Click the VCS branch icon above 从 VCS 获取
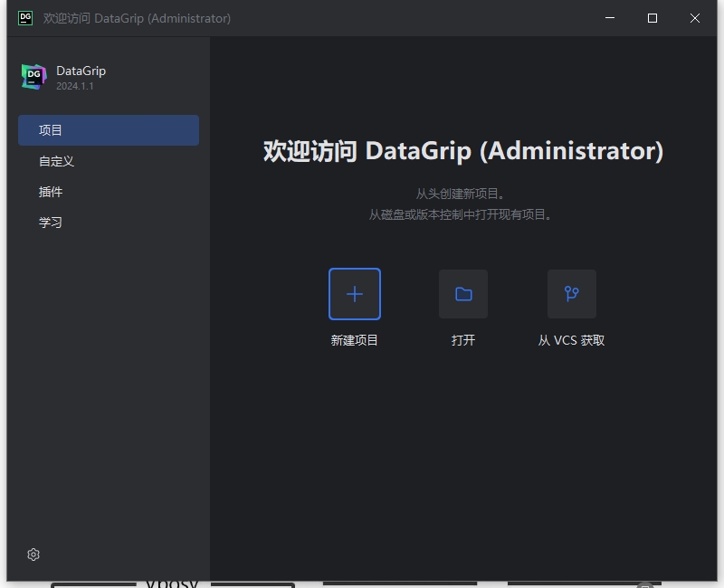724x588 pixels. coord(571,293)
